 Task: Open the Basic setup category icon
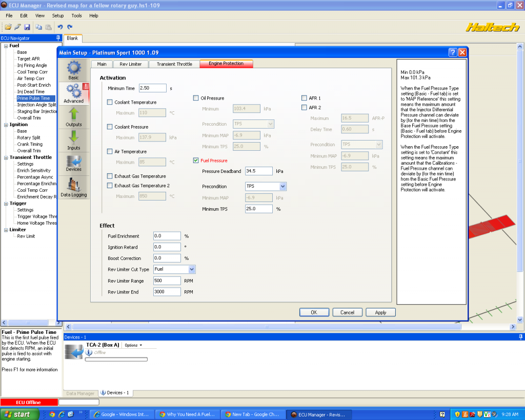[74, 70]
